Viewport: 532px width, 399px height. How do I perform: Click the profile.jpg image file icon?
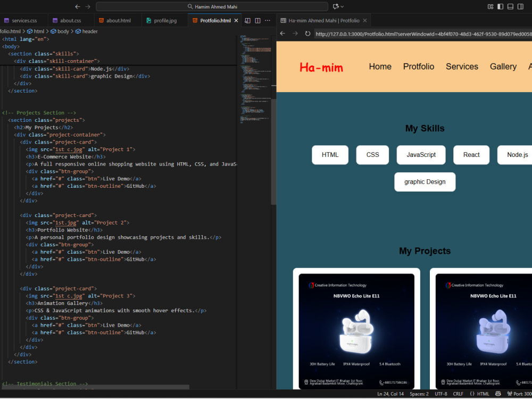(x=148, y=20)
